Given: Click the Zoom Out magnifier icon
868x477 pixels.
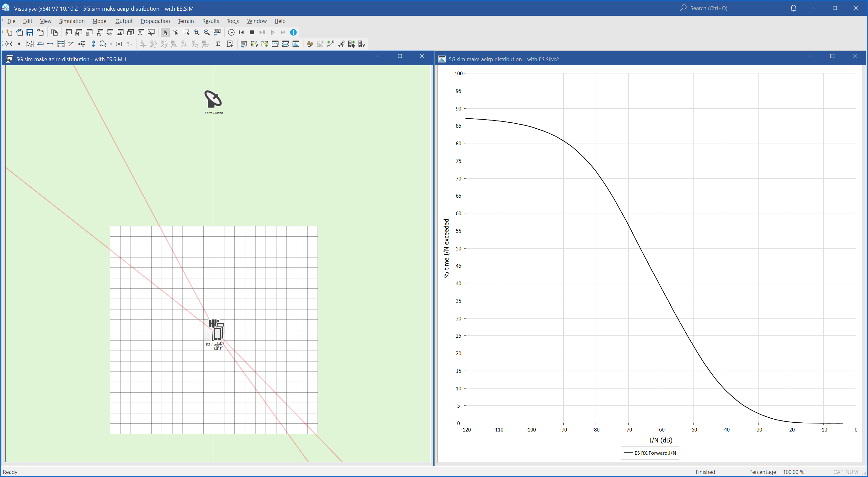Looking at the screenshot, I should coord(207,32).
